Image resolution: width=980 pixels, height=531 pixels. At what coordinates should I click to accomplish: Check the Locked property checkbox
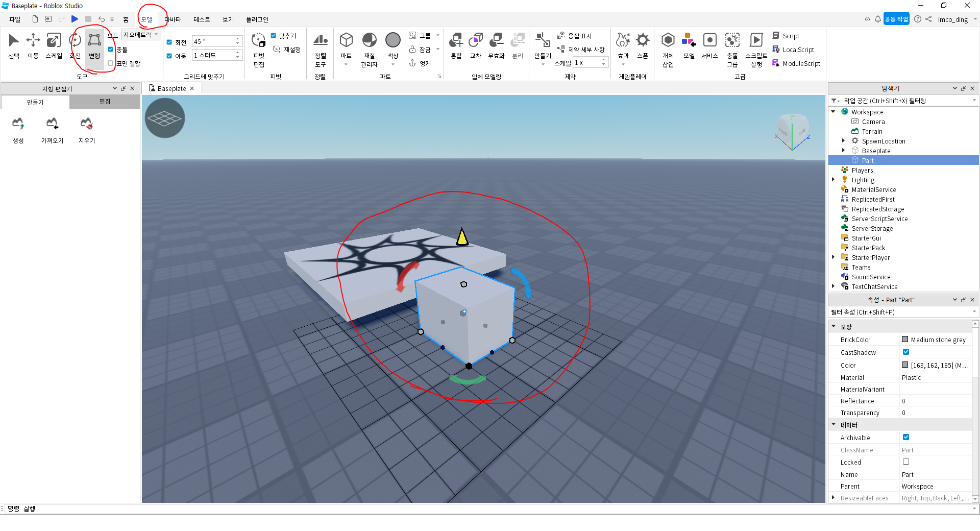pyautogui.click(x=906, y=462)
